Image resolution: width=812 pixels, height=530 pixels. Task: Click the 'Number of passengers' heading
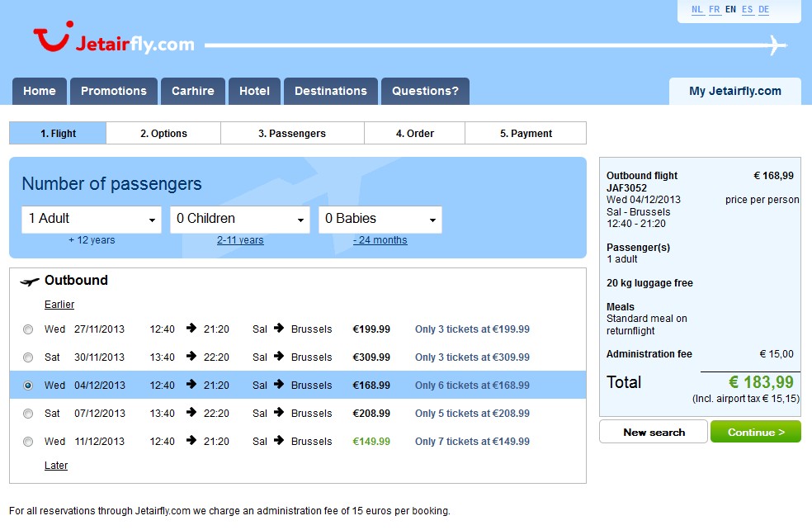pos(112,184)
